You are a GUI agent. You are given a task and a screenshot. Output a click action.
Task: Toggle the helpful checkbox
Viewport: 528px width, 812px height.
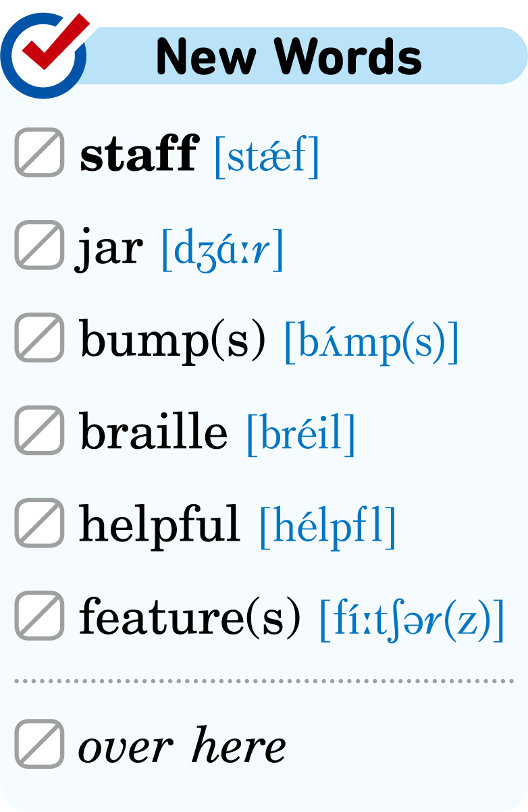[40, 522]
